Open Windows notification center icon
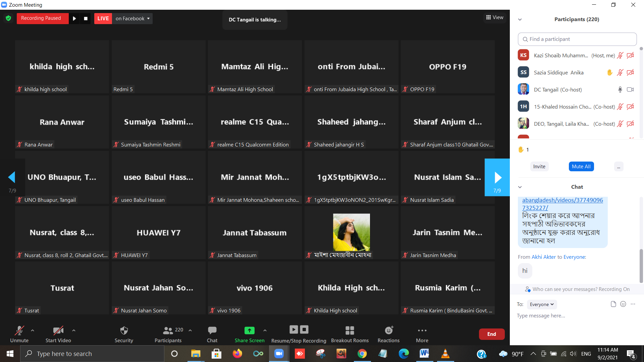Screen dimensions: 644x362 click(631, 354)
